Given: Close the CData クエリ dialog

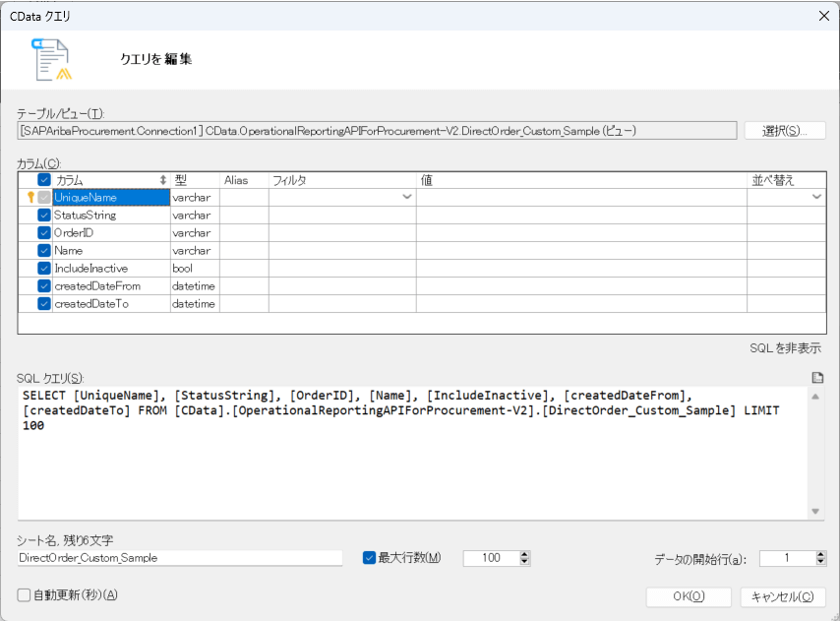Looking at the screenshot, I should coord(824,16).
